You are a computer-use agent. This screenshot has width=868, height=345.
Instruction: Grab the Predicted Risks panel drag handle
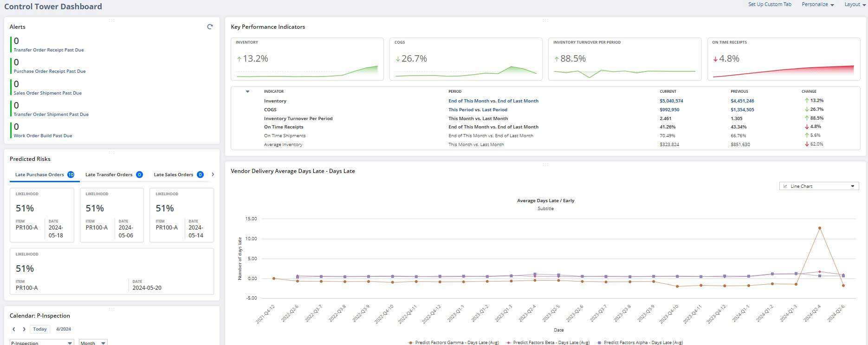click(111, 152)
